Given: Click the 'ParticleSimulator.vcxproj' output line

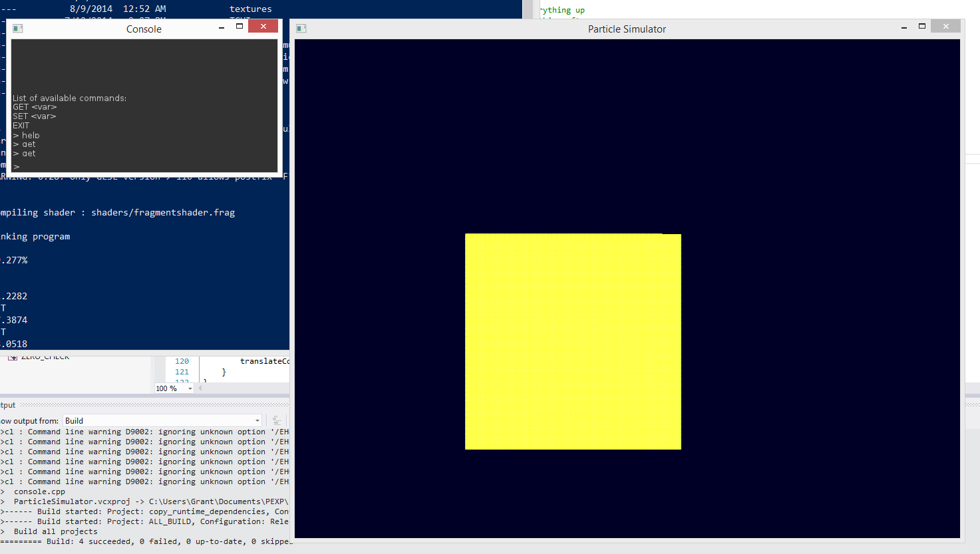Looking at the screenshot, I should point(145,501).
